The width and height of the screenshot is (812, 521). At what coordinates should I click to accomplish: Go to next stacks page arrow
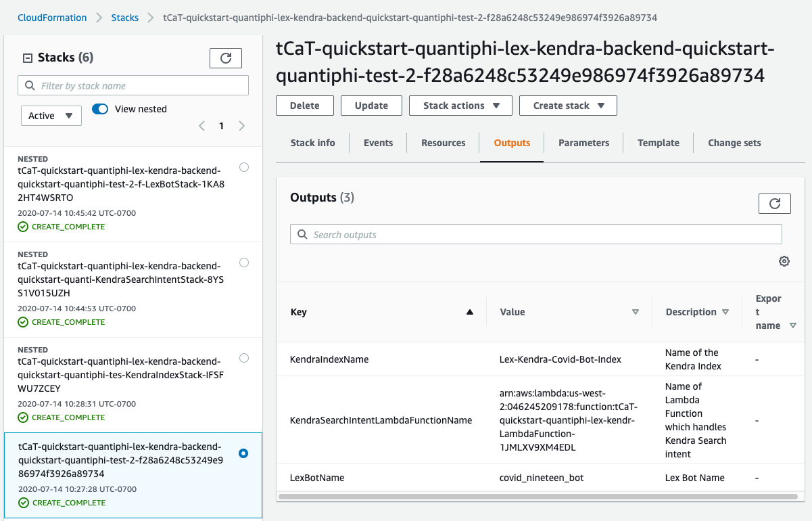(x=242, y=126)
